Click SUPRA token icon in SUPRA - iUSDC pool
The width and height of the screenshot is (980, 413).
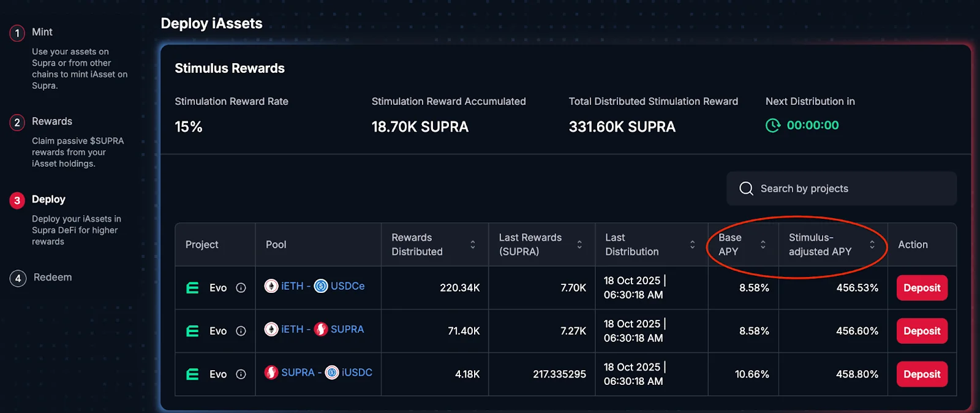[x=271, y=373]
